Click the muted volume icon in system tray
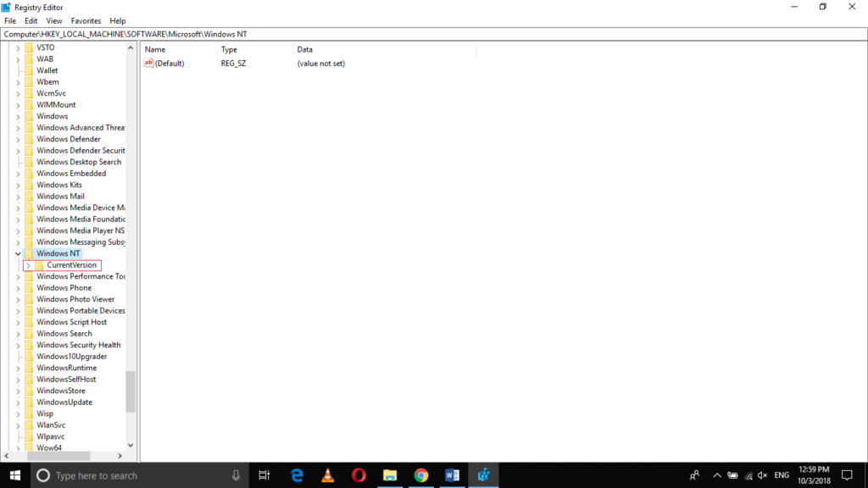 point(761,474)
